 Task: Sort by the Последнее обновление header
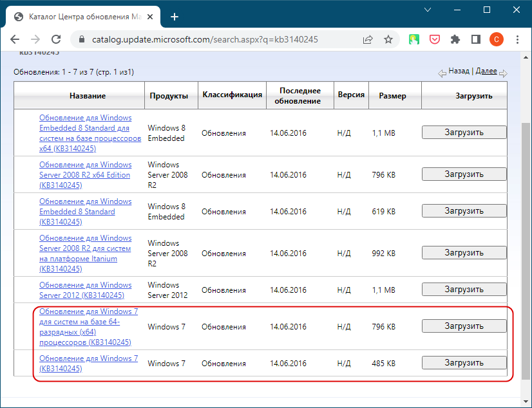click(298, 96)
